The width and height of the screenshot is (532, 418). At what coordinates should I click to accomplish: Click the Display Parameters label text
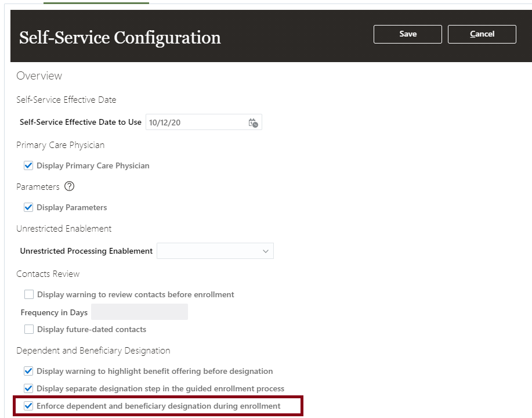[x=72, y=207]
